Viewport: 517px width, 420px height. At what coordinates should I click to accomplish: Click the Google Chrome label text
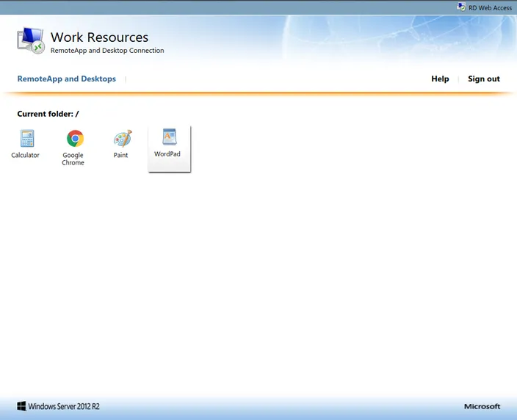point(73,159)
